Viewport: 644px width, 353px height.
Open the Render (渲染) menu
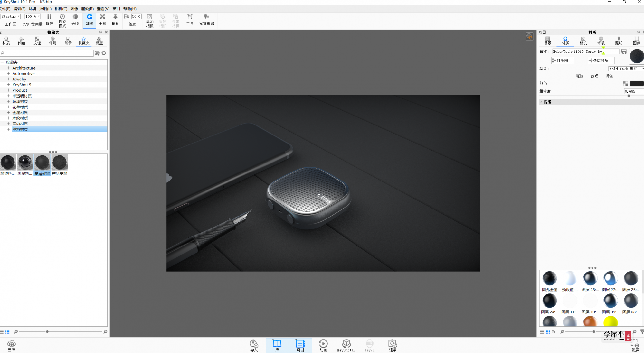point(87,9)
